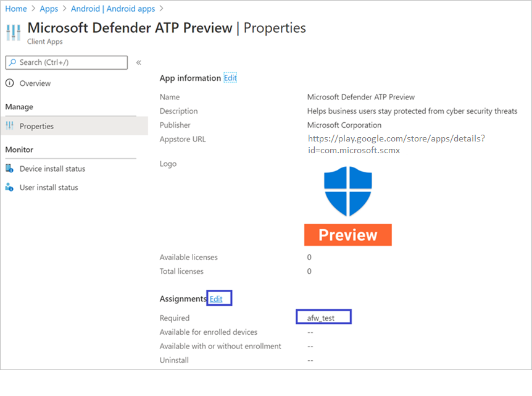This screenshot has width=532, height=396.
Task: Open the Overview menu item
Action: pyautogui.click(x=35, y=83)
